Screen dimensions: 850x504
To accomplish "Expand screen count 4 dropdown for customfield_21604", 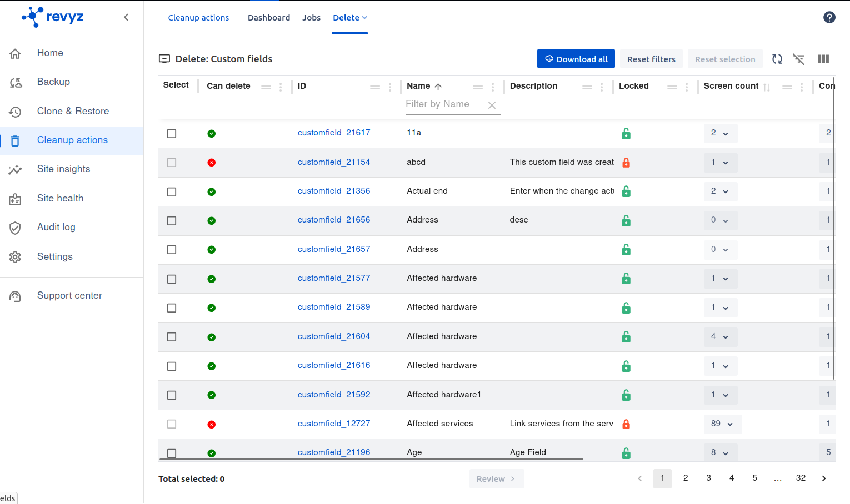I will tap(721, 337).
